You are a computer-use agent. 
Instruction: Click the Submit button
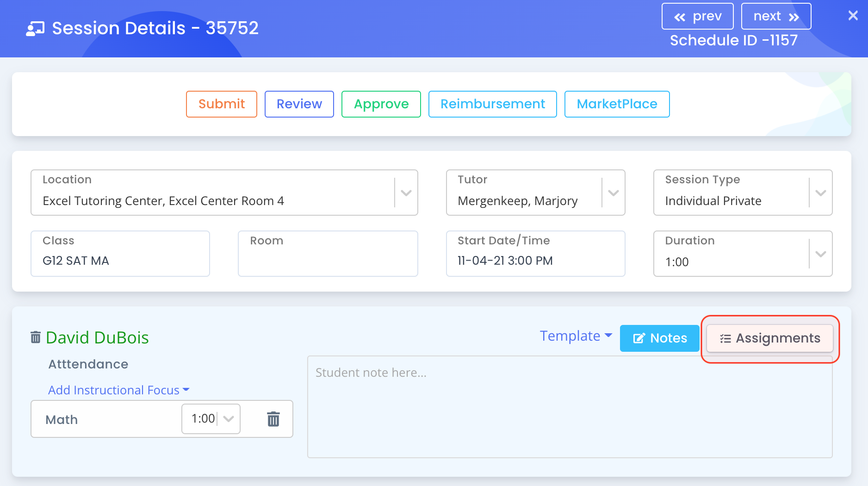pos(222,104)
